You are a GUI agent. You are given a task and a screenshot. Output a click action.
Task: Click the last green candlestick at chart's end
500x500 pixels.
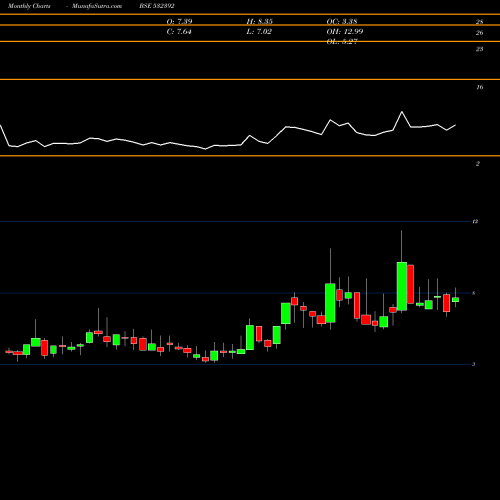pos(455,299)
